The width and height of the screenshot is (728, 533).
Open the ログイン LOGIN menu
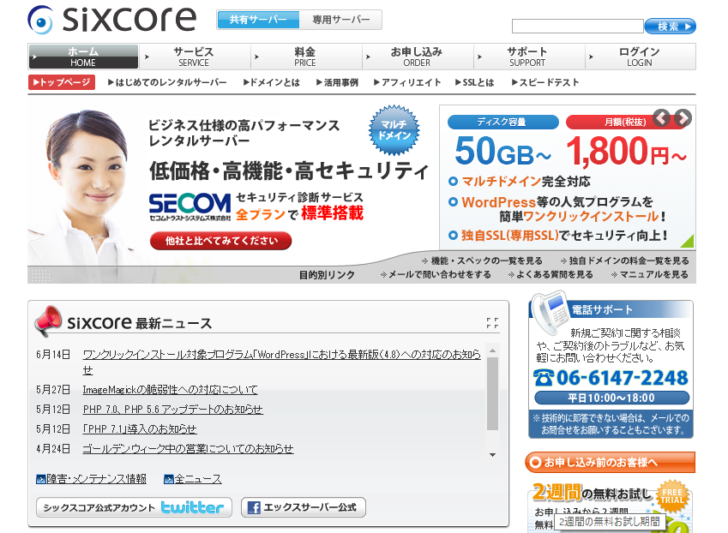639,57
